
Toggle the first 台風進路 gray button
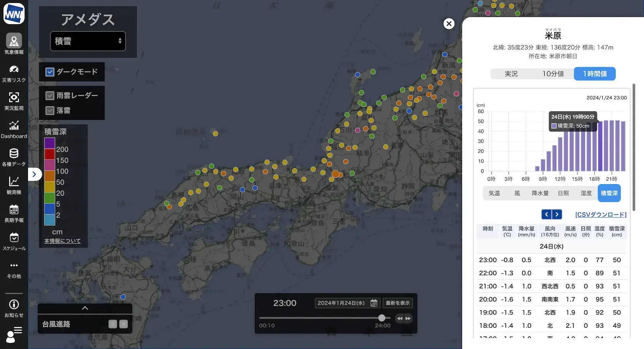tap(113, 324)
